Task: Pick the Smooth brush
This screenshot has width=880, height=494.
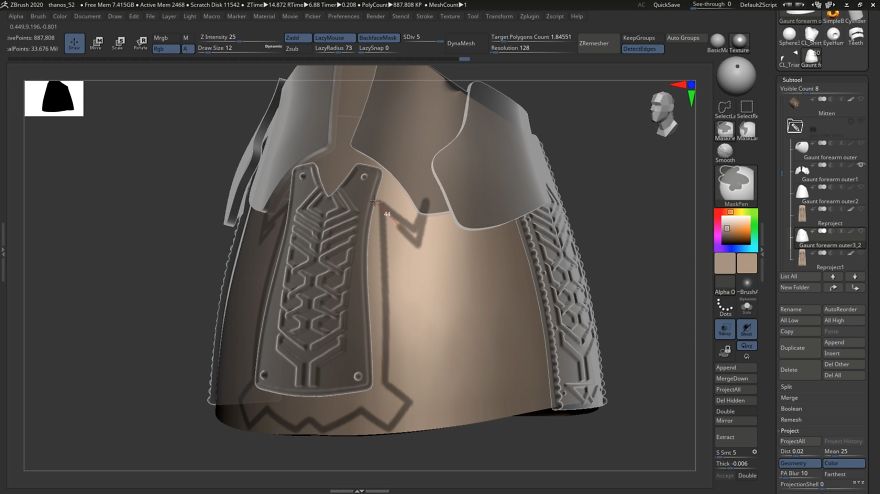Action: coord(725,152)
